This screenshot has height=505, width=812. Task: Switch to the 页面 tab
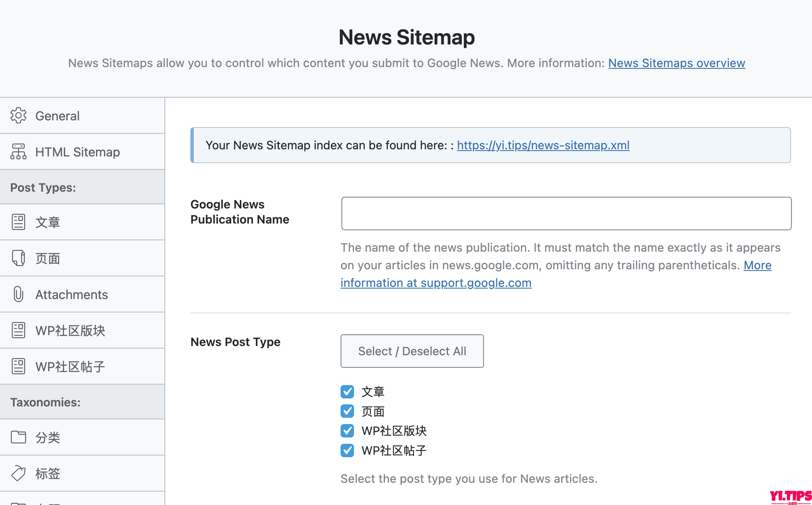[x=82, y=258]
